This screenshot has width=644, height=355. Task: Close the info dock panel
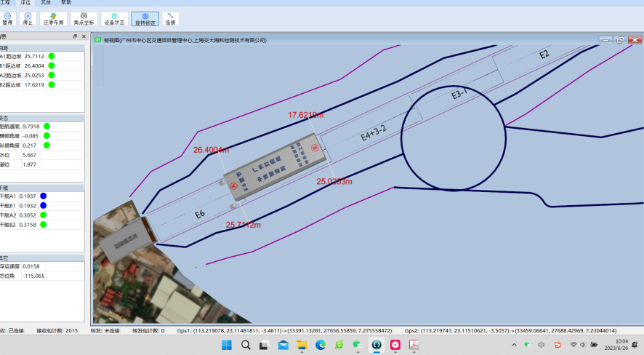(84, 36)
